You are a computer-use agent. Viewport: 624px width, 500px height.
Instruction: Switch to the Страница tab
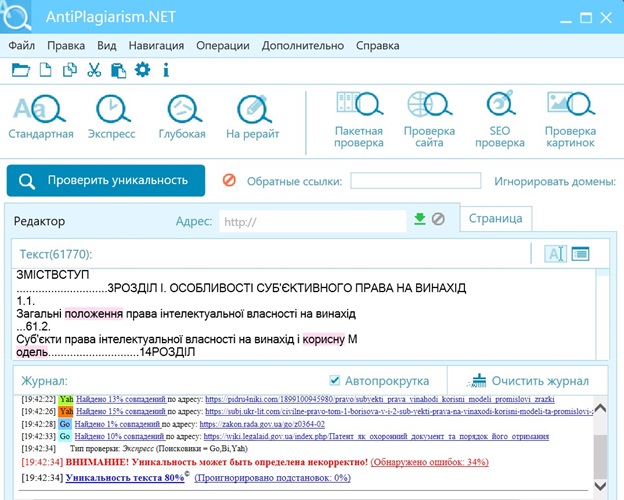tap(495, 219)
